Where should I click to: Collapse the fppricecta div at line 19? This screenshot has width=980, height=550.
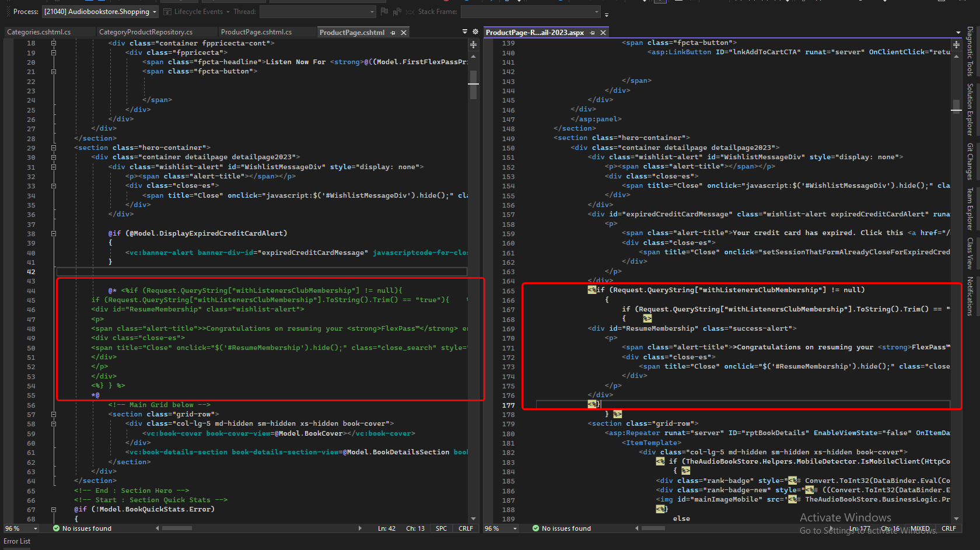point(53,52)
